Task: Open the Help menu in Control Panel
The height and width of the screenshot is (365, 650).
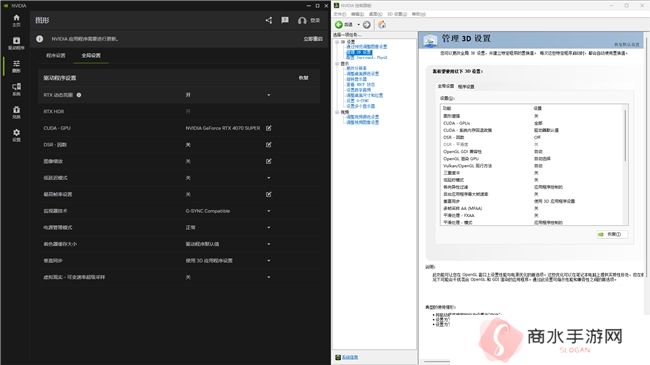Action: (x=419, y=14)
